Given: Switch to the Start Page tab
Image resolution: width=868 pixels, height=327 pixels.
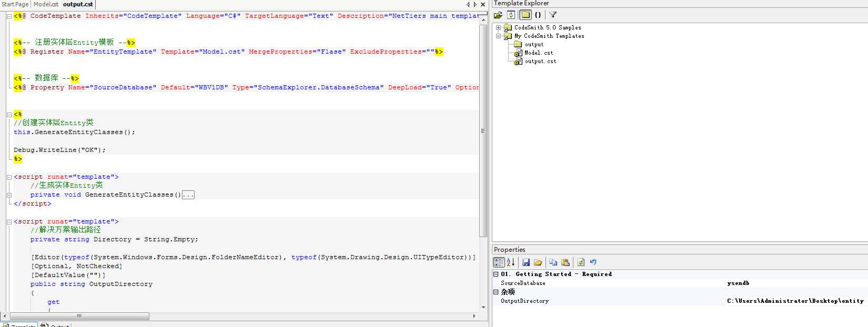Looking at the screenshot, I should 15,4.
